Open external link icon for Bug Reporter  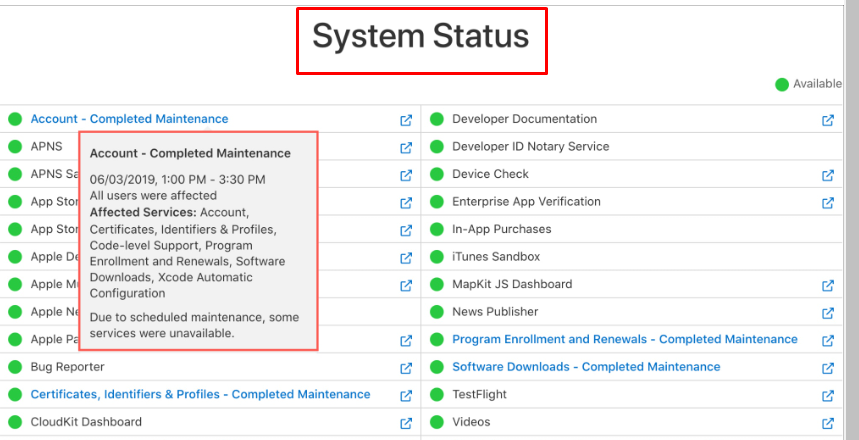click(406, 368)
